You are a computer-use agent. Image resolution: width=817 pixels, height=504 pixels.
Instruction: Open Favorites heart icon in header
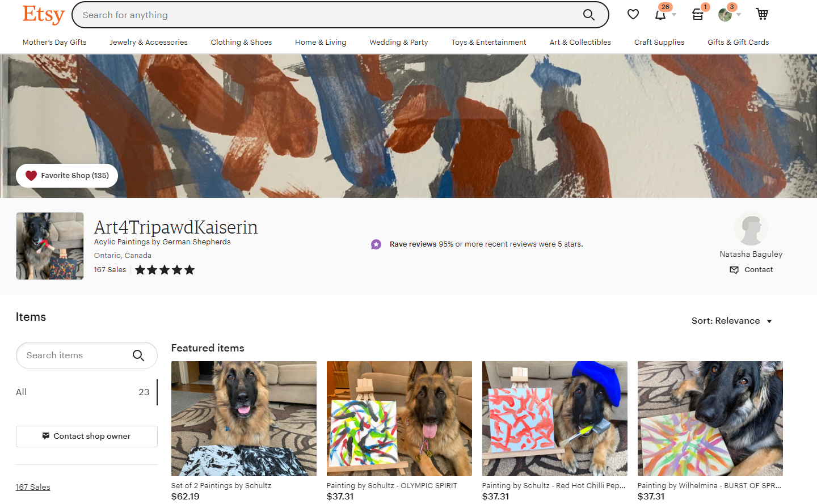click(633, 14)
